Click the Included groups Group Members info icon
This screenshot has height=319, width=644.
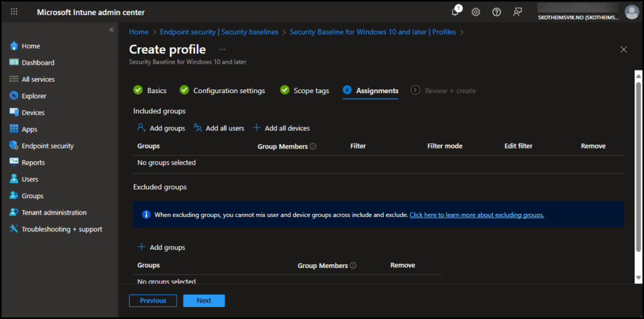pos(313,147)
